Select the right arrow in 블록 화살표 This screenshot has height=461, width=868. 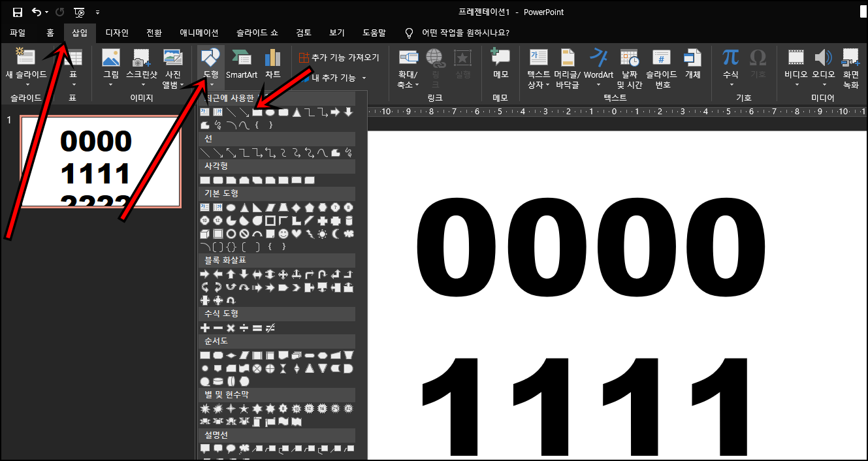(204, 274)
